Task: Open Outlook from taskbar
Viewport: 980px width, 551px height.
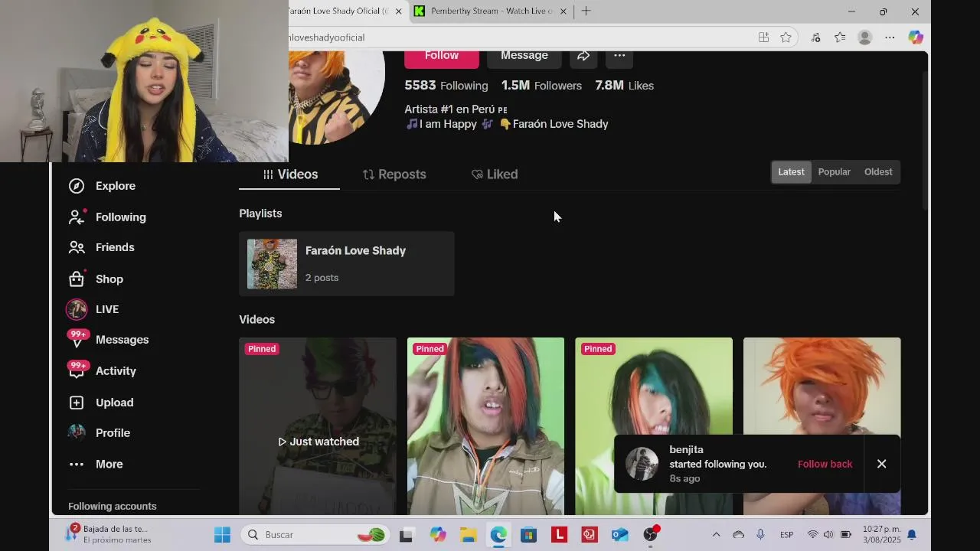Action: pyautogui.click(x=619, y=535)
